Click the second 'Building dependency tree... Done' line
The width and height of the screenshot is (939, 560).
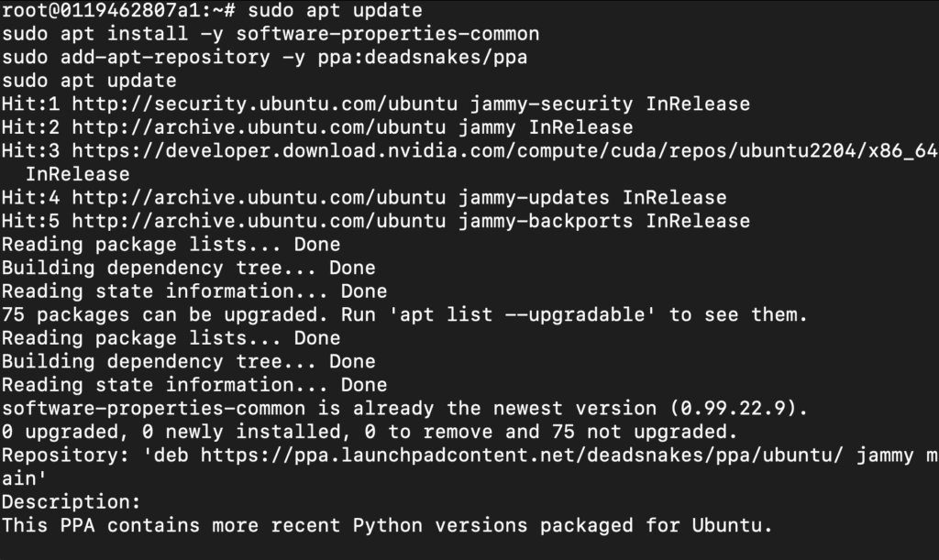(189, 361)
